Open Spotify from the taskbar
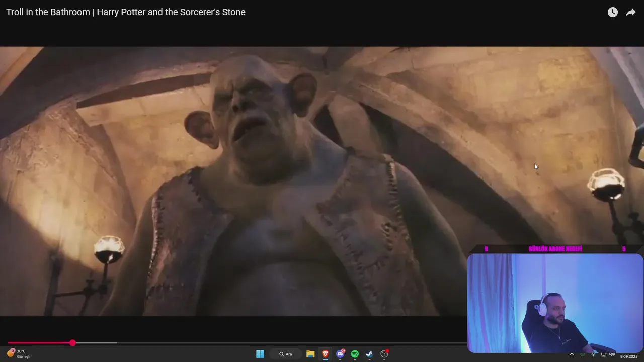This screenshot has height=362, width=644. (x=355, y=354)
